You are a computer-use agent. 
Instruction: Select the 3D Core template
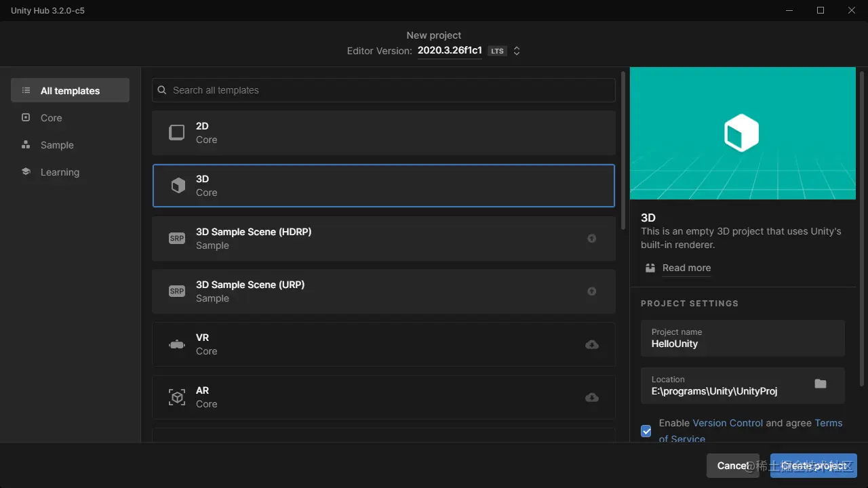pyautogui.click(x=384, y=186)
